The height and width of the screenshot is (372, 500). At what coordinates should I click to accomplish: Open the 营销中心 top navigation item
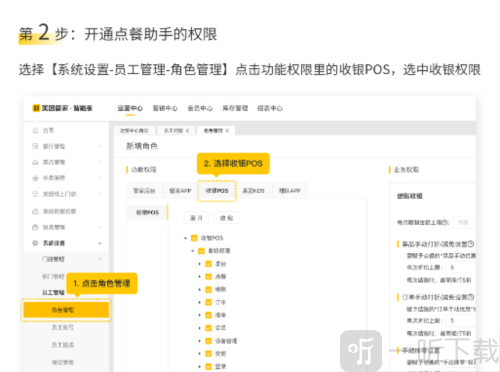pyautogui.click(x=165, y=108)
